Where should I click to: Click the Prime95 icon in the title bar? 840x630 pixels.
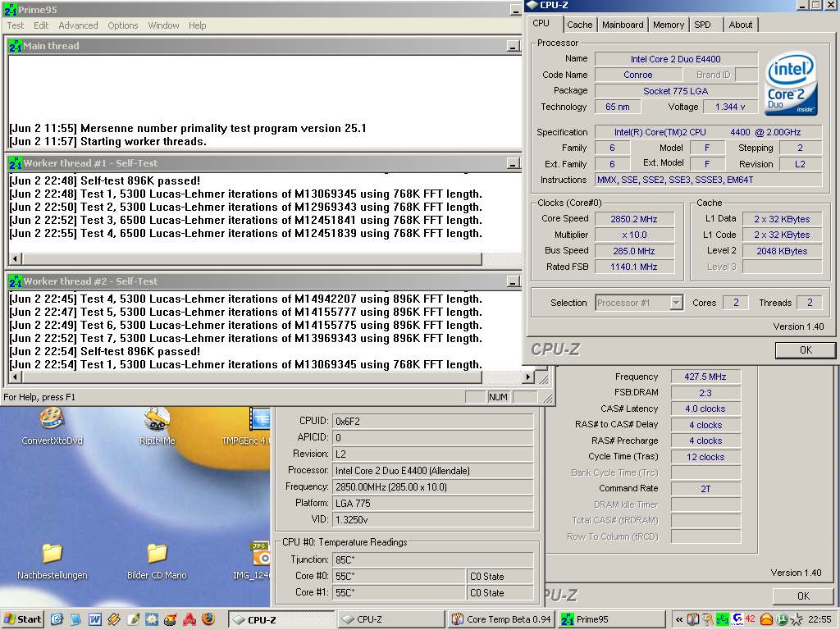[x=10, y=10]
